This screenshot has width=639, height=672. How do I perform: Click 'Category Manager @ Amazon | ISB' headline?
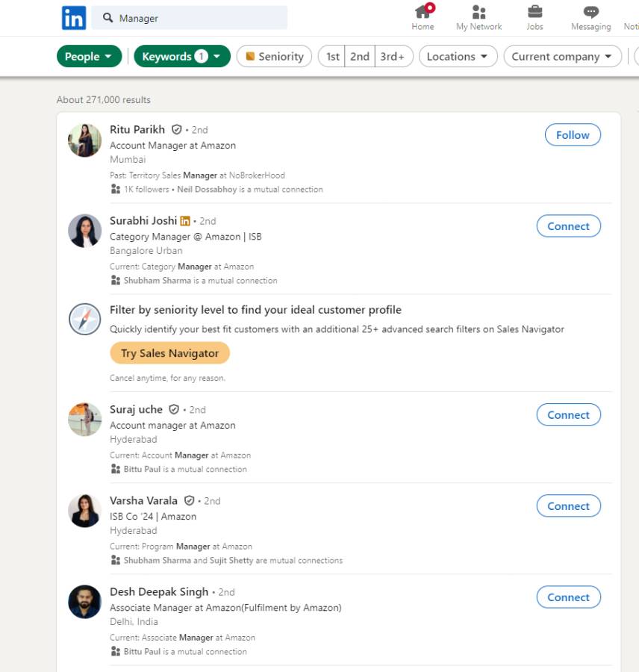pos(186,237)
